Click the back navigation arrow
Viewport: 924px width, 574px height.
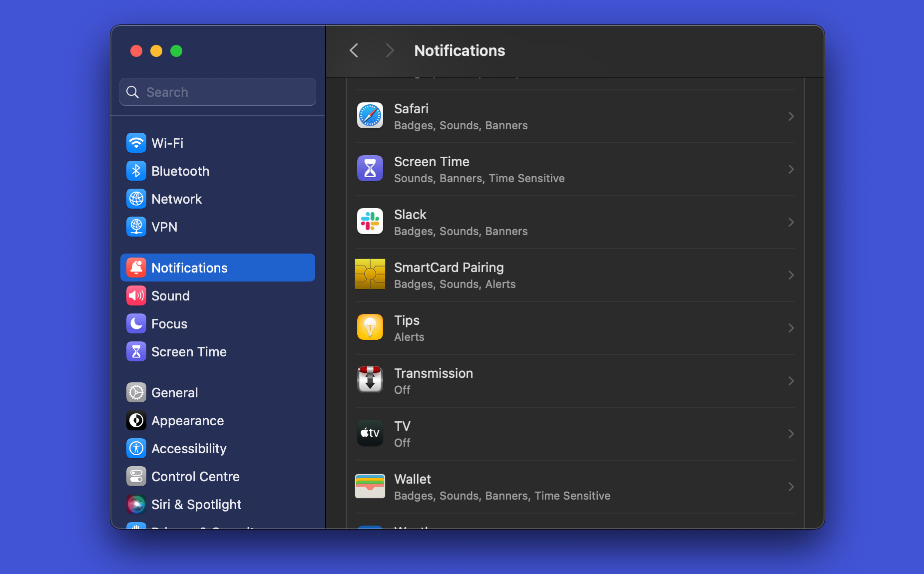[x=354, y=50]
